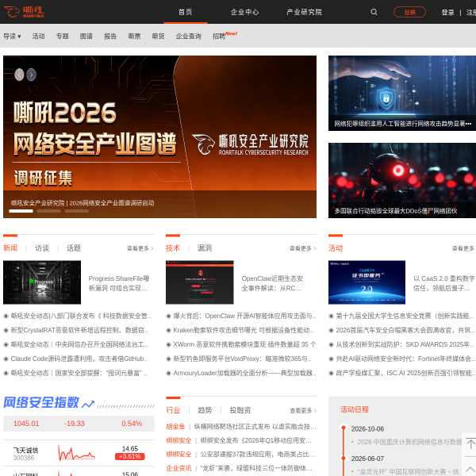Open 第十九届全国大学生信息安全竞赛 link
This screenshot has width=476, height=476.
pos(405,316)
